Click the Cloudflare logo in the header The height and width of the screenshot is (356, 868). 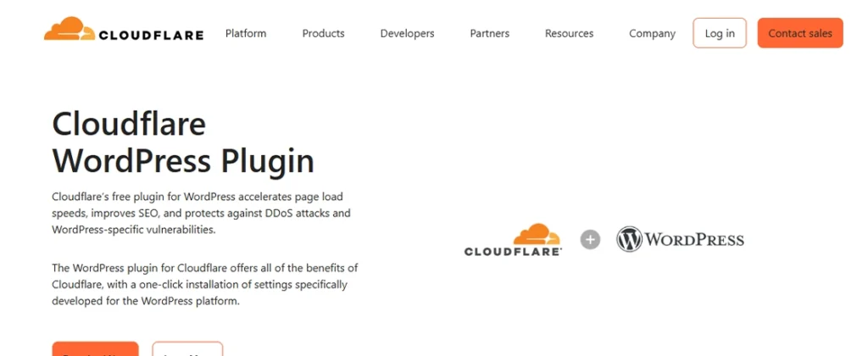tap(124, 30)
